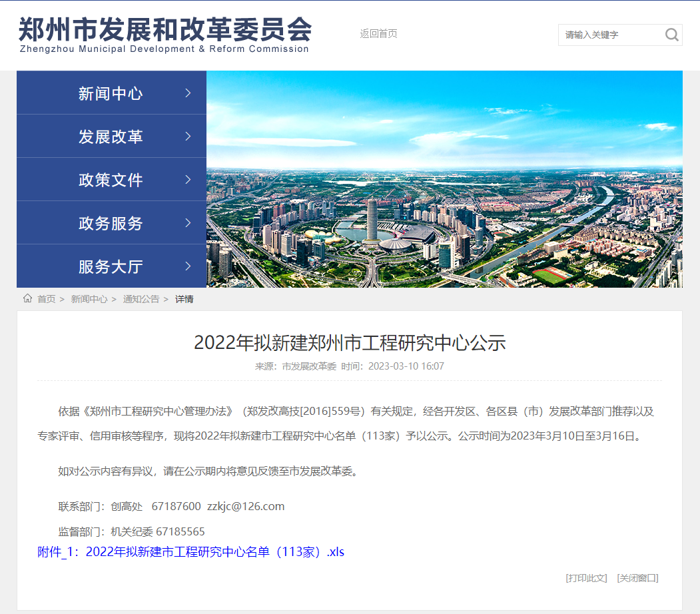Screen dimensions: 700x614
Task: Click the home icon in the breadcrumb
Action: pos(27,299)
